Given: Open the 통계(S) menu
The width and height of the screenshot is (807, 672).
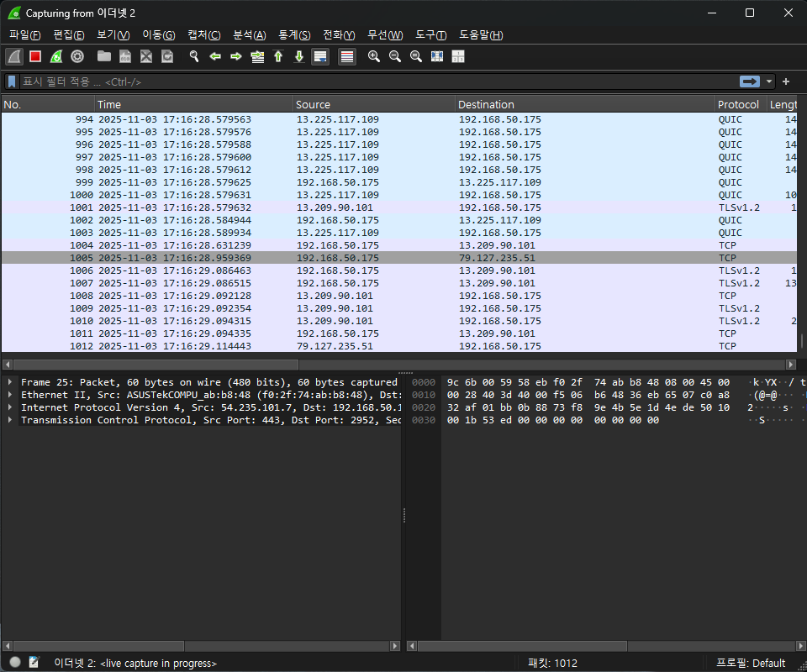Looking at the screenshot, I should pyautogui.click(x=293, y=35).
